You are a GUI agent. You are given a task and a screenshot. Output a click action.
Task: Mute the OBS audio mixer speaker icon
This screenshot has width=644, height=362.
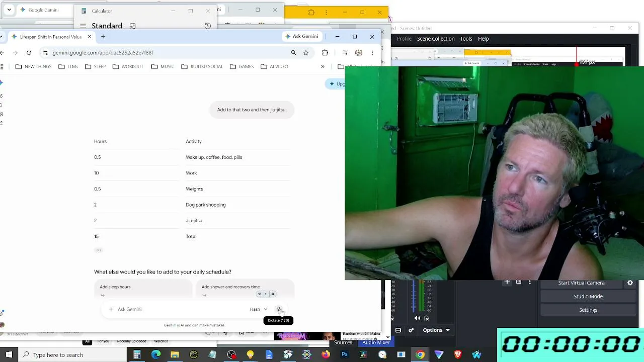tap(417, 318)
